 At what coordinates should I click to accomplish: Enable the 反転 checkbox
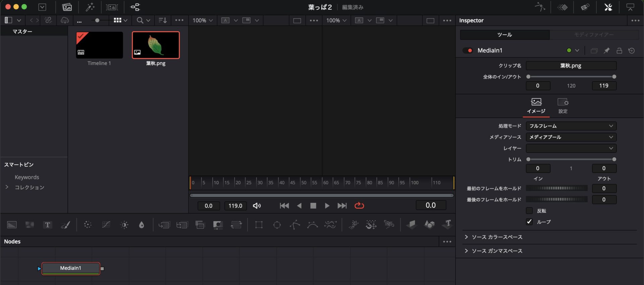(529, 211)
